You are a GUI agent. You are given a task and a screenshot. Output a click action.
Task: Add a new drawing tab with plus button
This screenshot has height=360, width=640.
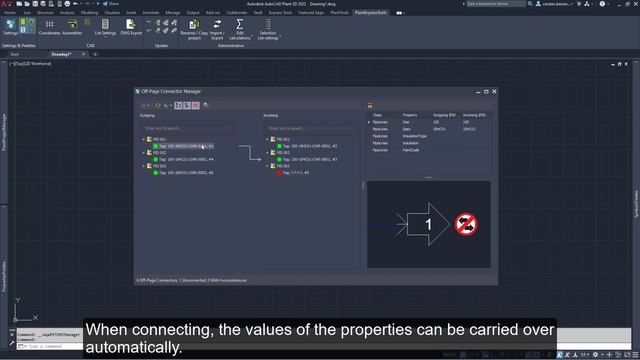click(x=95, y=54)
